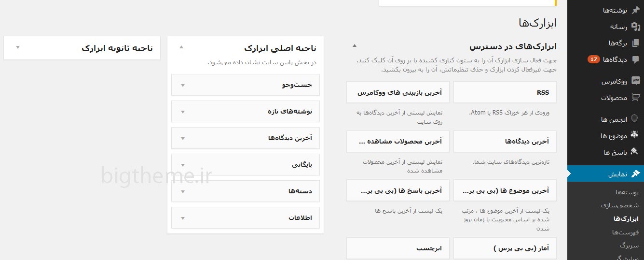
Task: Click the ناحیه اصلی ابزارک title
Action: 280,48
